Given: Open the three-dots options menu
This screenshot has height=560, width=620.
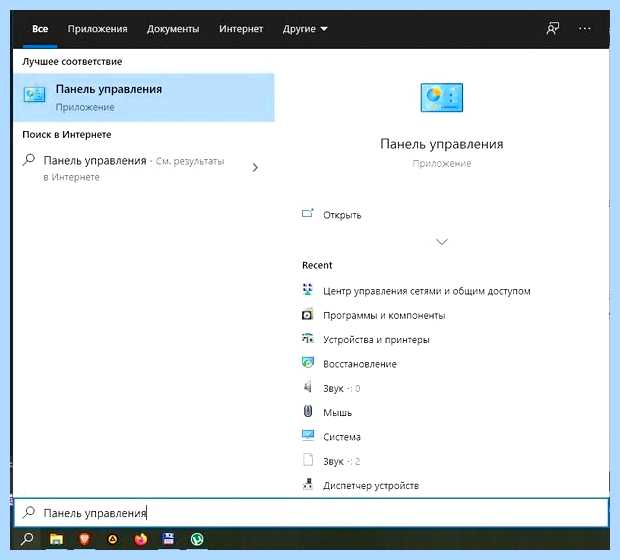Looking at the screenshot, I should (584, 28).
